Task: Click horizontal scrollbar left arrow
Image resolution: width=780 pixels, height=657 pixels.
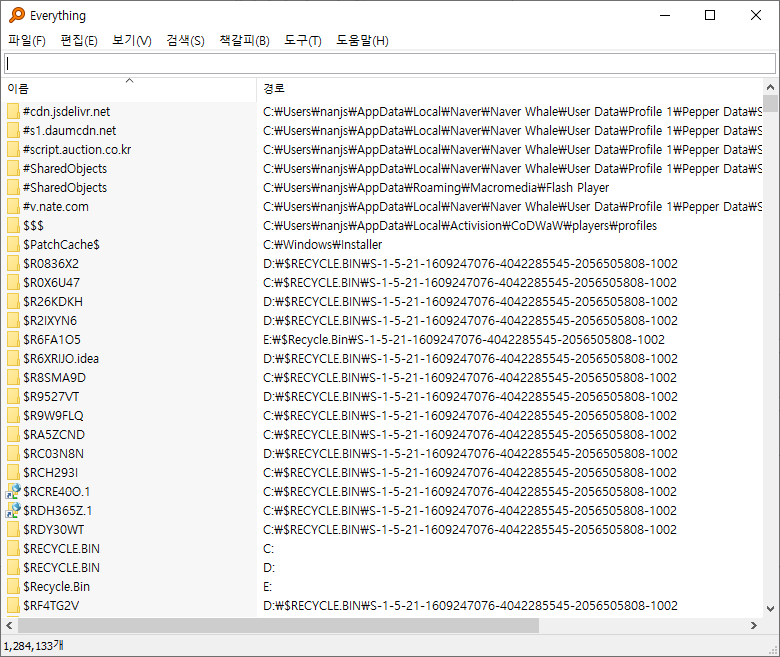Action: tap(9, 625)
